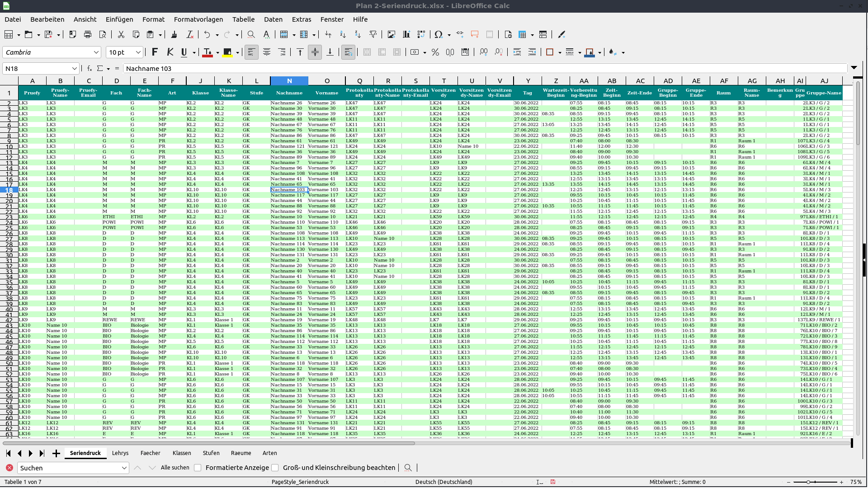Check Groß- und Kleinschreibung beachten
The height and width of the screenshot is (488, 868).
(275, 468)
